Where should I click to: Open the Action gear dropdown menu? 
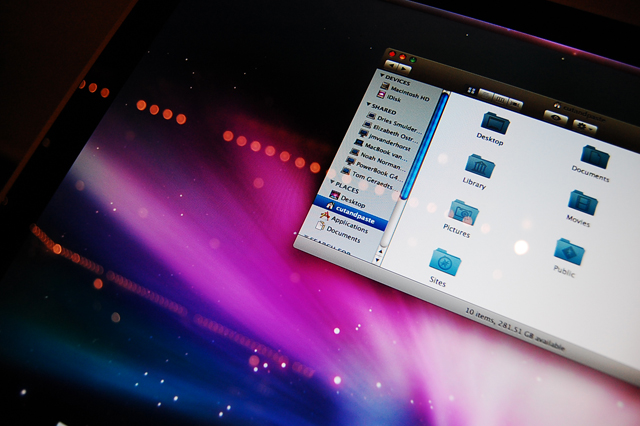[586, 127]
